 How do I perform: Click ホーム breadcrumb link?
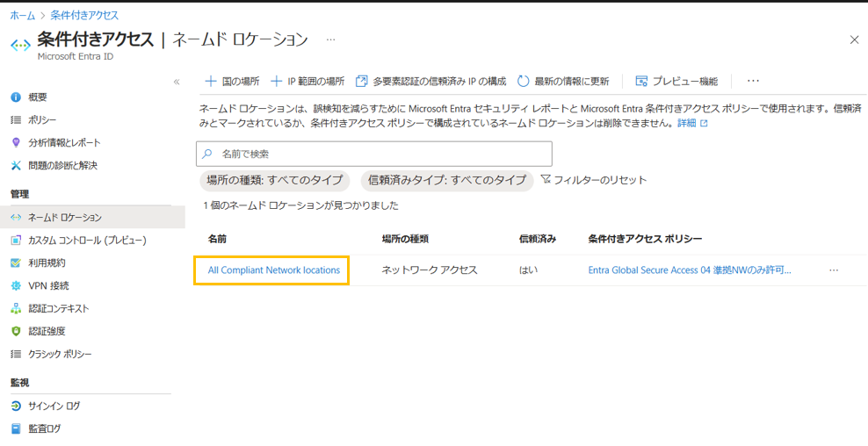[23, 16]
